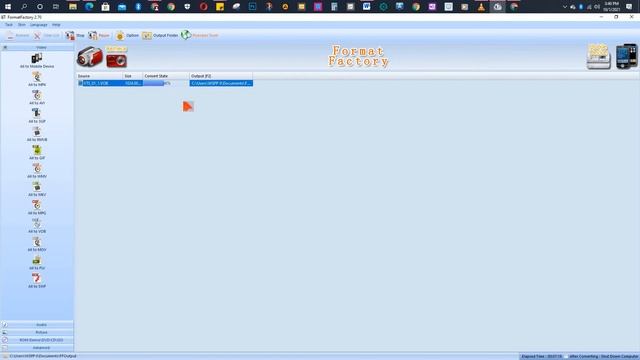Click the output path cell of the task
Image resolution: width=640 pixels, height=360 pixels.
coord(221,83)
